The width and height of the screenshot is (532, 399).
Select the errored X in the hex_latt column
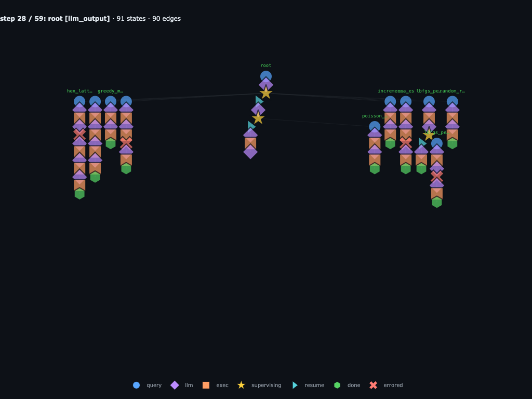click(79, 135)
